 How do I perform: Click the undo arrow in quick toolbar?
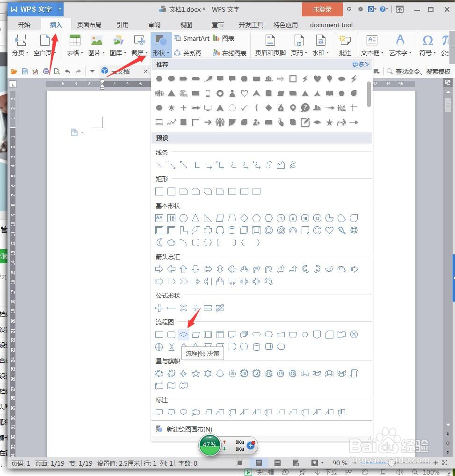(68, 72)
